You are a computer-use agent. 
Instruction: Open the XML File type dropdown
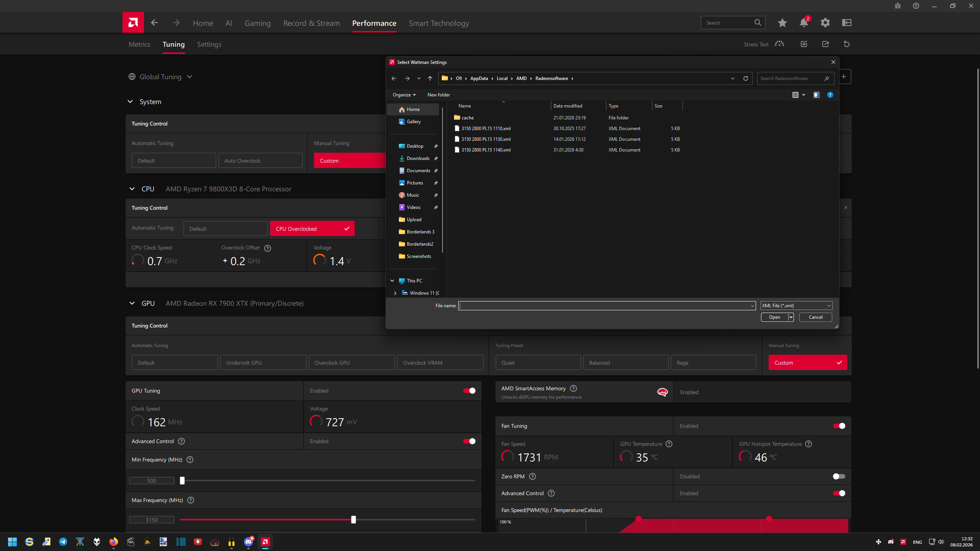(796, 306)
